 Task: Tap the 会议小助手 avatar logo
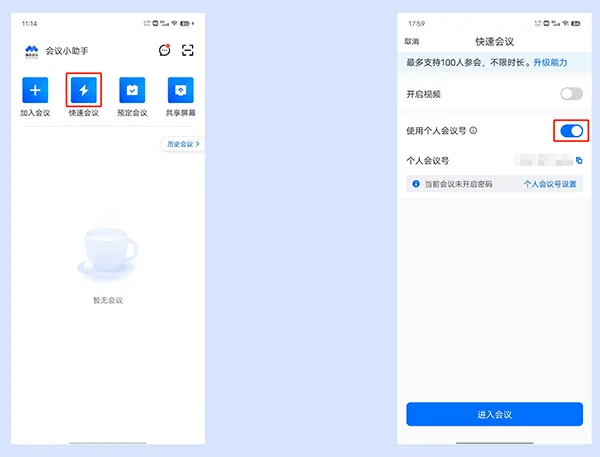click(32, 51)
